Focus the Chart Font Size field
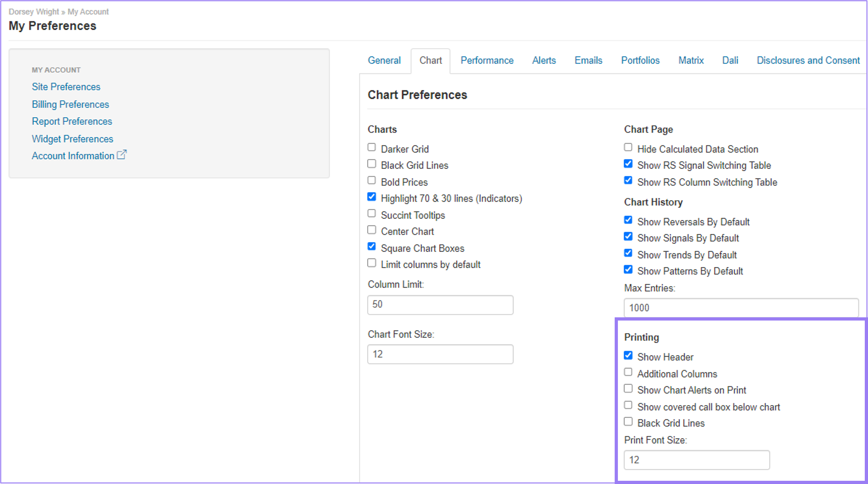The height and width of the screenshot is (484, 868). click(440, 354)
